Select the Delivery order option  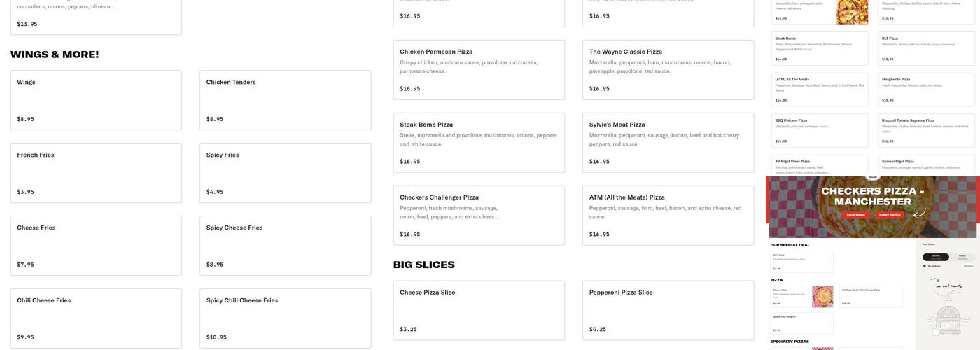[x=936, y=257]
